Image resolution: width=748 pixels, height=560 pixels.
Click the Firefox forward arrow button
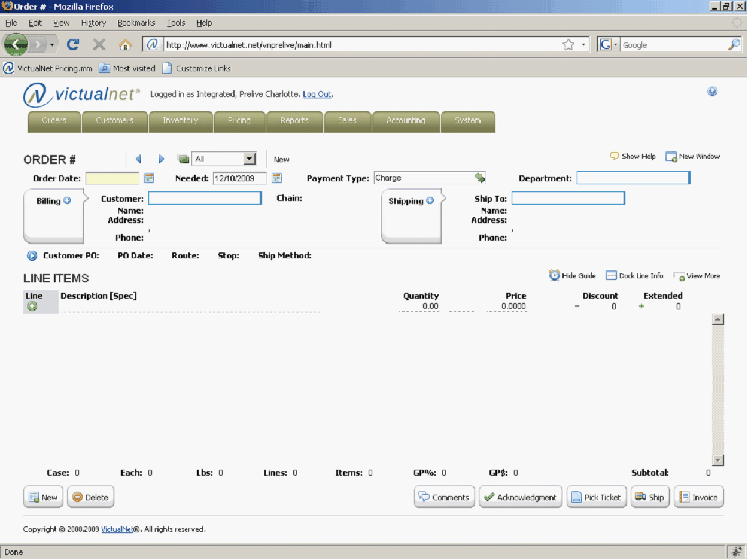[38, 45]
